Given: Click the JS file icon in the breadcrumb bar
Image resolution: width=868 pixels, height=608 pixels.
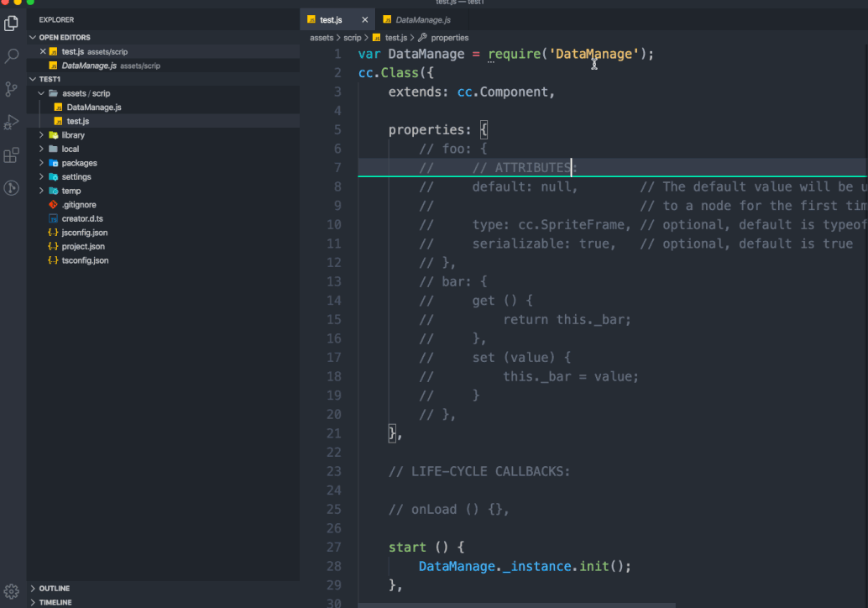Looking at the screenshot, I should point(378,38).
